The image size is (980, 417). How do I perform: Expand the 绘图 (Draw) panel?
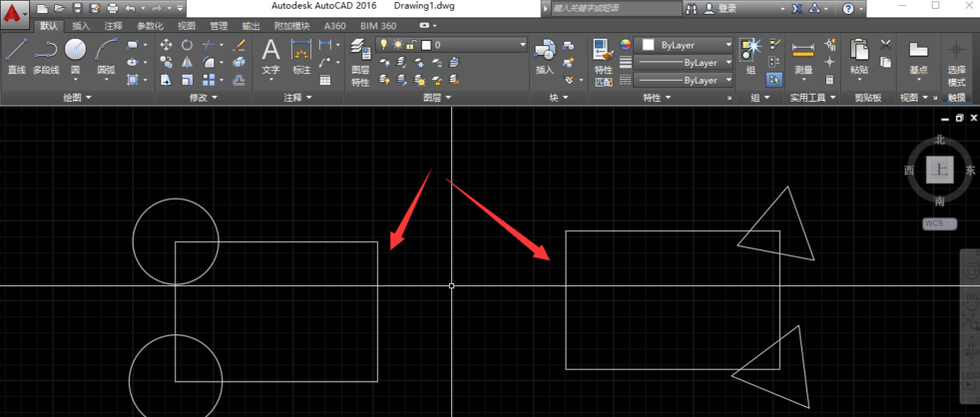[77, 98]
